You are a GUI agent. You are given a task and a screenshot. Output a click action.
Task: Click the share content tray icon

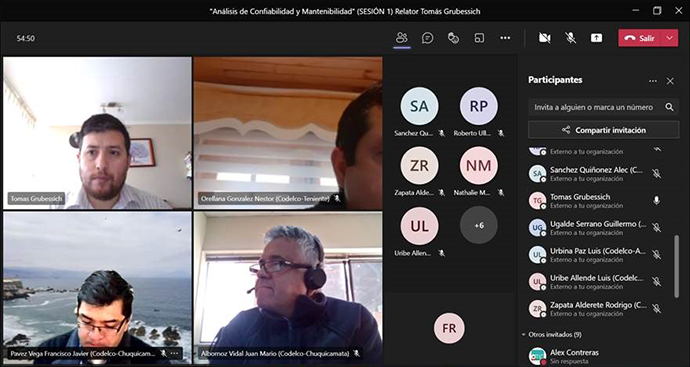pos(596,38)
